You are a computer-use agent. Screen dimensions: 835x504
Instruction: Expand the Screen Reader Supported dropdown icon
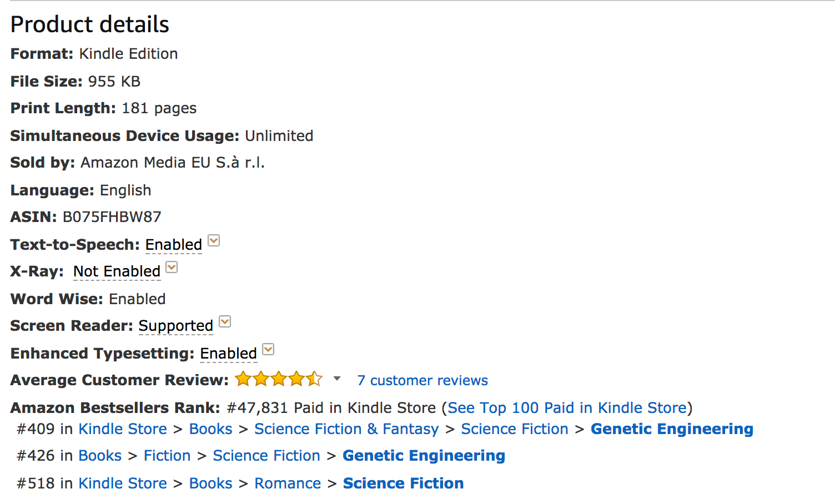[225, 322]
